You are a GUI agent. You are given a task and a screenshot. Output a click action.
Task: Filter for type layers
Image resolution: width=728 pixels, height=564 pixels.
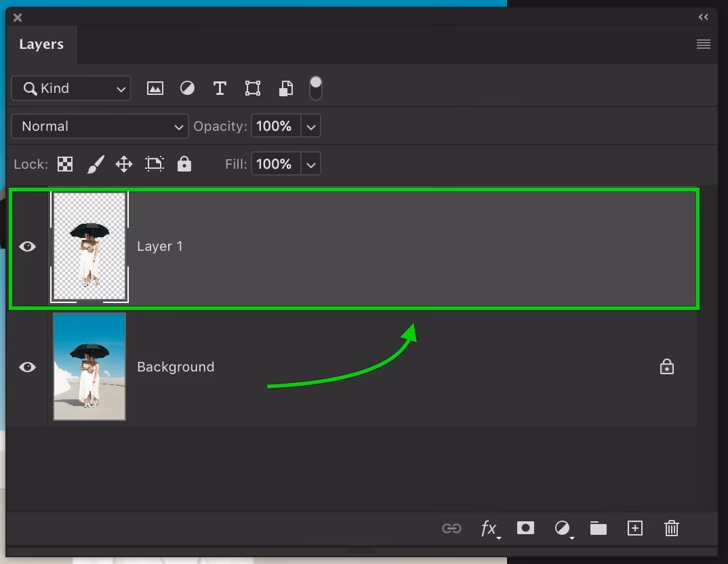pos(220,88)
